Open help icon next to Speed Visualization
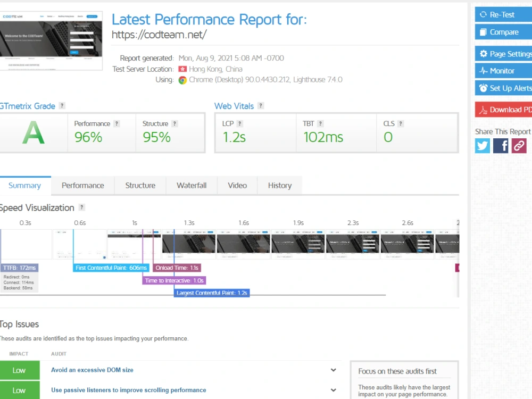Viewport: 532px width, 399px height. pyautogui.click(x=81, y=207)
